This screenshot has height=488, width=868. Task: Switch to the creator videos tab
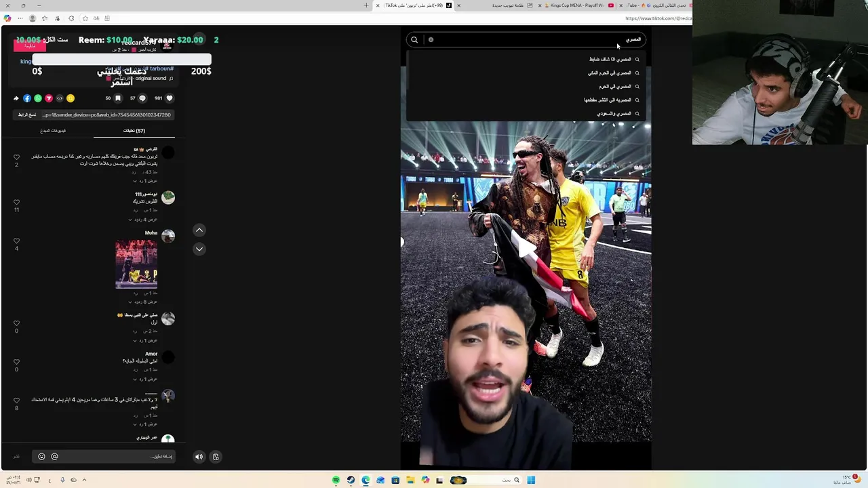point(53,131)
